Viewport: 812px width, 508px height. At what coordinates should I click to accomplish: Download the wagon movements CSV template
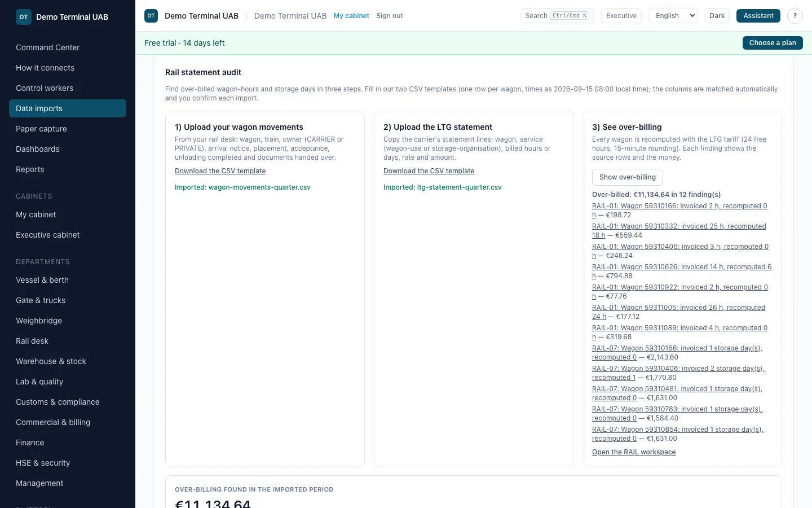(x=220, y=171)
